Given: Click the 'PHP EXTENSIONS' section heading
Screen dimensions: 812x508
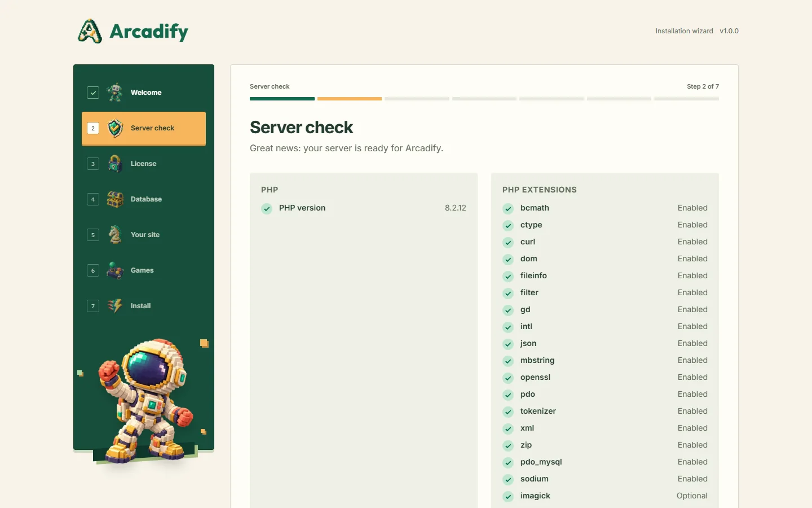Looking at the screenshot, I should click(540, 190).
